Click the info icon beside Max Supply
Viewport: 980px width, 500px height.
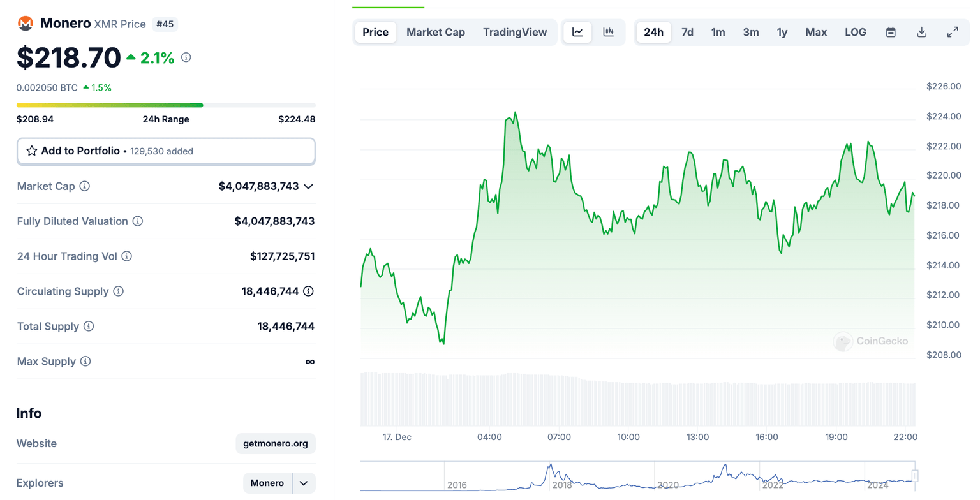(85, 362)
